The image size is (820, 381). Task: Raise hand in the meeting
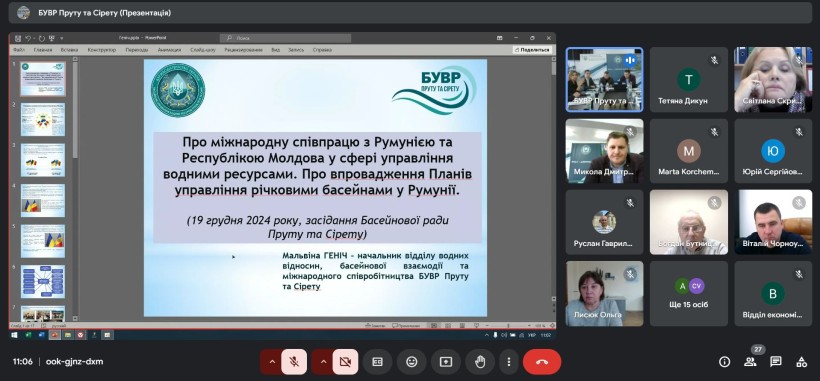click(480, 362)
